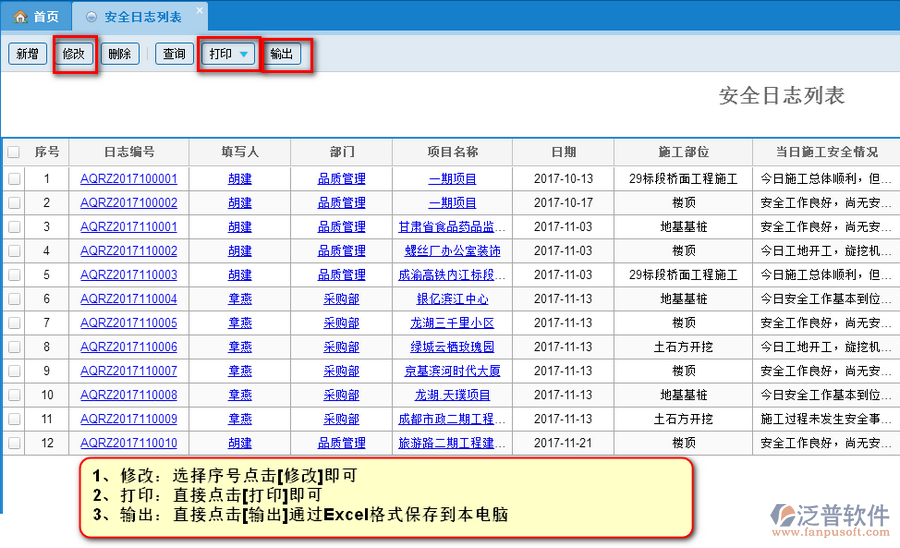Image resolution: width=900 pixels, height=548 pixels.
Task: Click the 采购部 department link in row 10
Action: click(341, 395)
